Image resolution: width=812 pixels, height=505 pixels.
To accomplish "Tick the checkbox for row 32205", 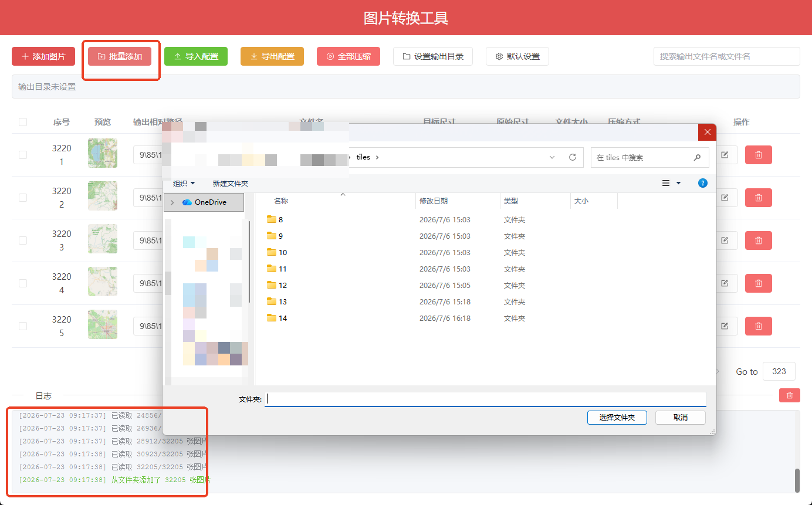I will 23,326.
